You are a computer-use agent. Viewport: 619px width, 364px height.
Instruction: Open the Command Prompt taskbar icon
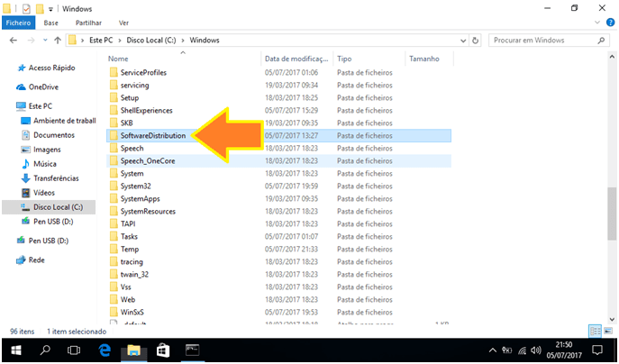[x=193, y=350]
